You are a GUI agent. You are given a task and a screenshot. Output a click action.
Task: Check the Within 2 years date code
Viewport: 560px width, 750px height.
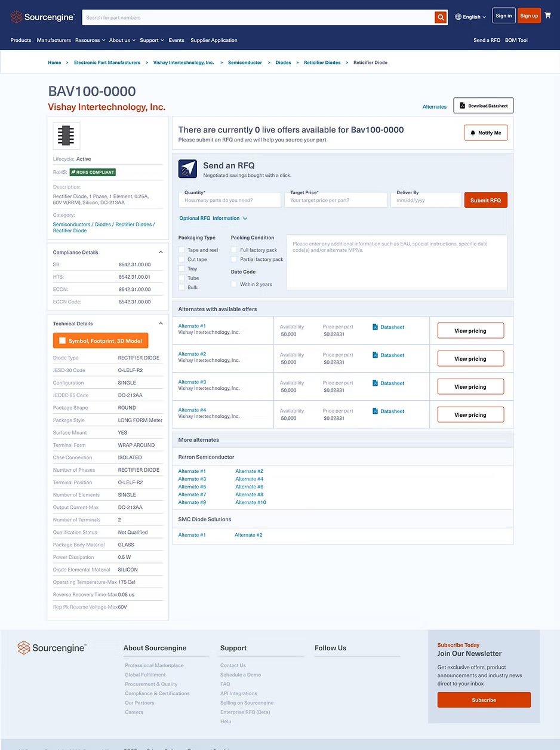[234, 284]
